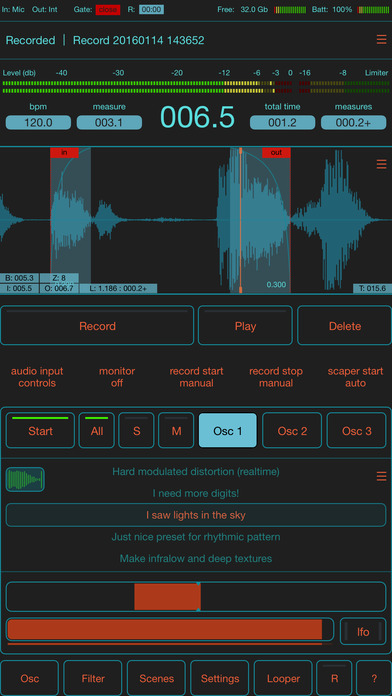Tap the green waveform thumbnail icon
Image resolution: width=392 pixels, height=696 pixels.
click(x=25, y=479)
